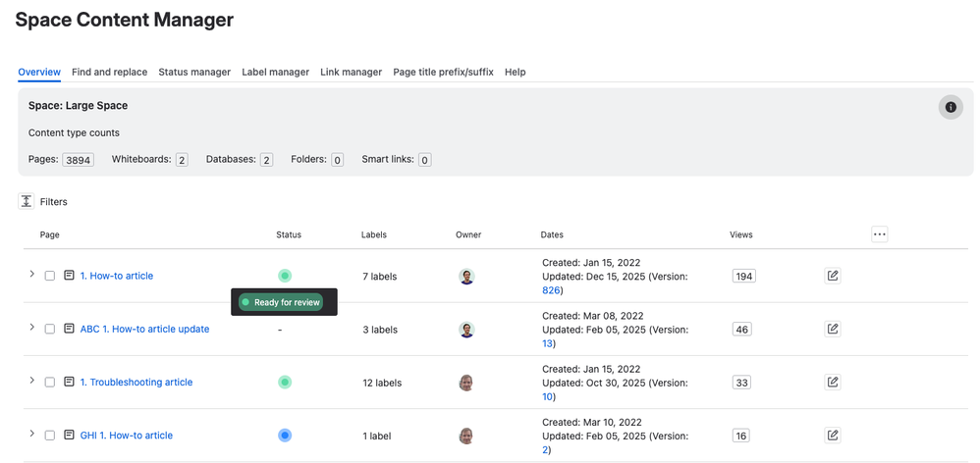The width and height of the screenshot is (980, 463).
Task: Click owner avatar for 1. Troubleshooting article
Action: 466,383
